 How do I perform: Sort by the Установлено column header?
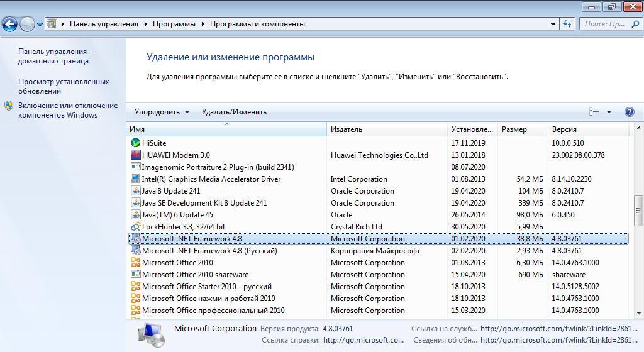click(x=472, y=129)
